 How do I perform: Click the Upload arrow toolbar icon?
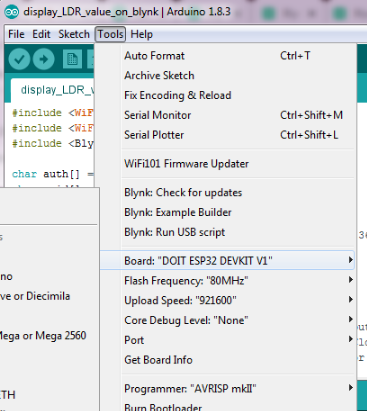pos(44,59)
